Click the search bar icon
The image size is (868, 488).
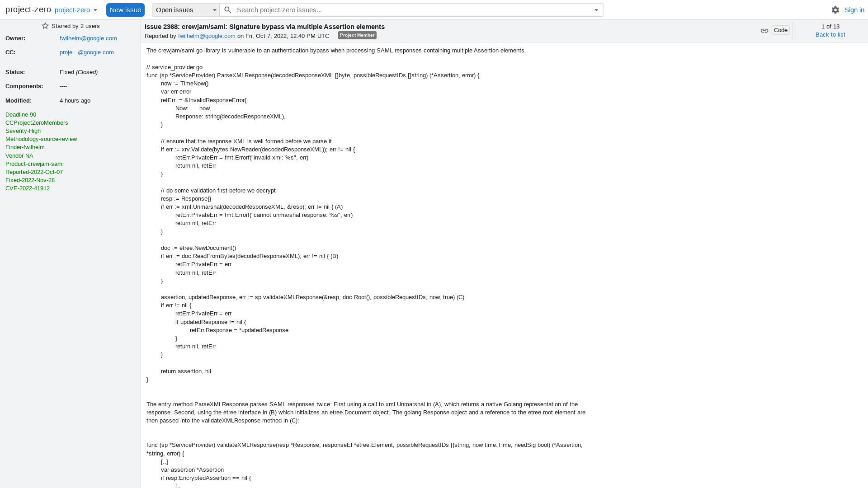[x=228, y=9]
